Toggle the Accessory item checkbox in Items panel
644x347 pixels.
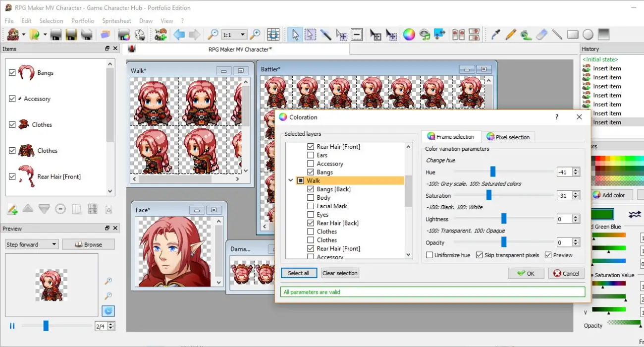[x=12, y=99]
